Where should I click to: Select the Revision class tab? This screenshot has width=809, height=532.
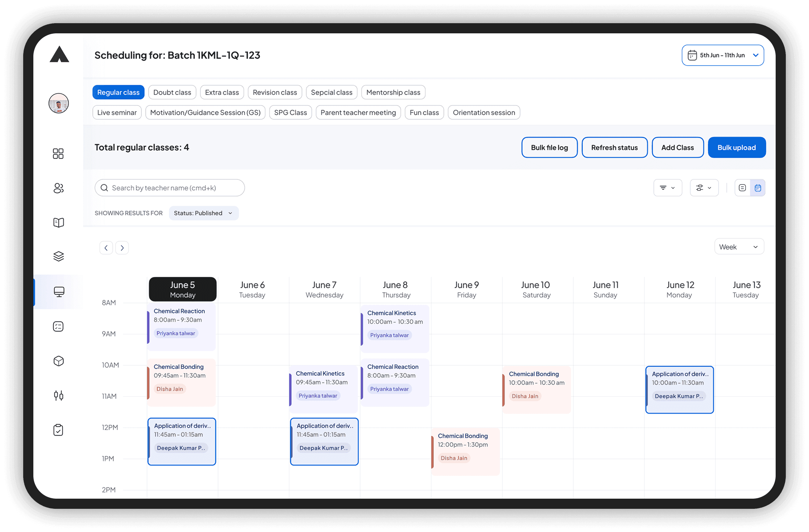tap(275, 92)
